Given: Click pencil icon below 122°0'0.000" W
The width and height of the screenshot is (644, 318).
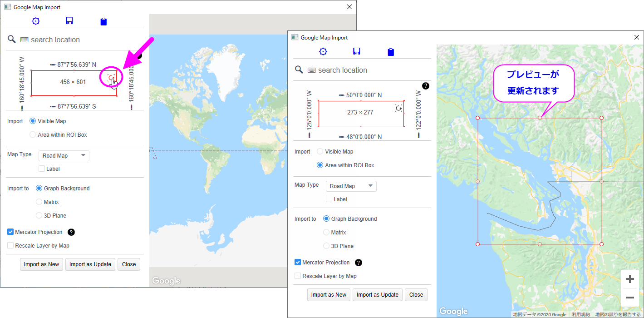Looking at the screenshot, I should click(418, 135).
